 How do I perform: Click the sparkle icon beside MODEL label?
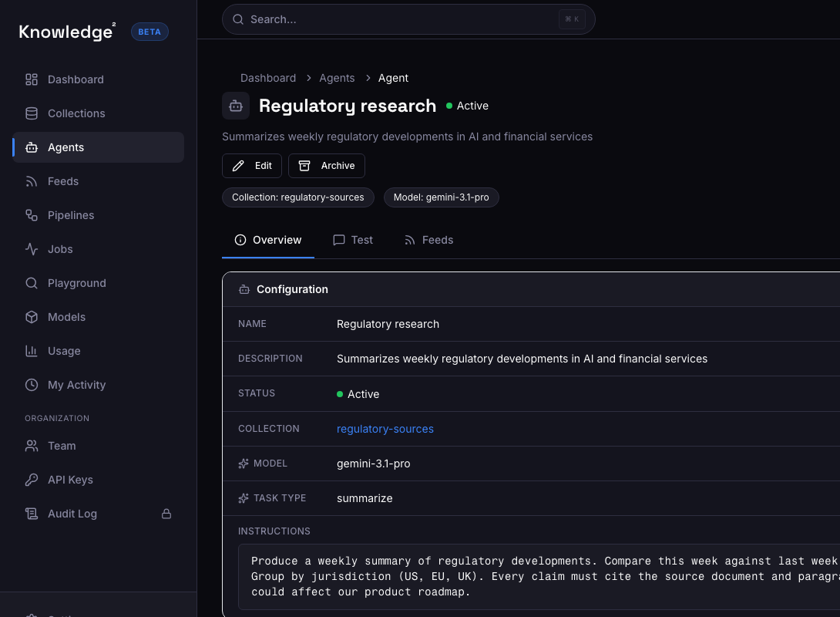(x=244, y=464)
